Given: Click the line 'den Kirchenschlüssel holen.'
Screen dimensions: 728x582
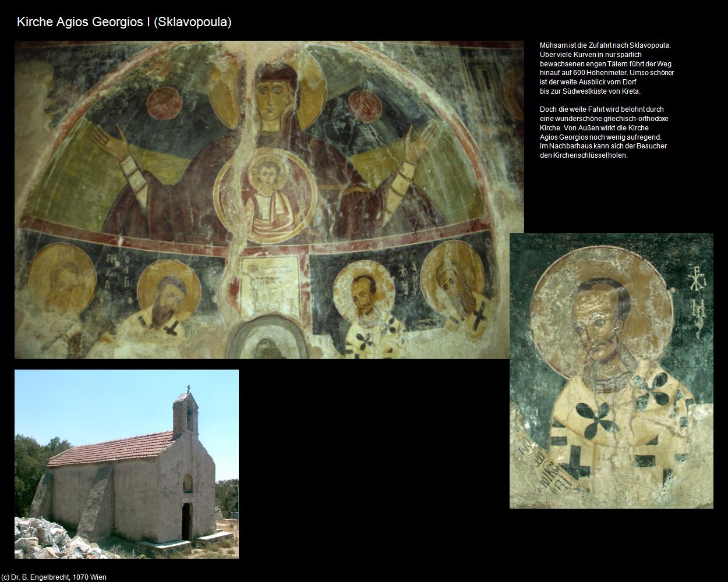Looking at the screenshot, I should [x=584, y=155].
